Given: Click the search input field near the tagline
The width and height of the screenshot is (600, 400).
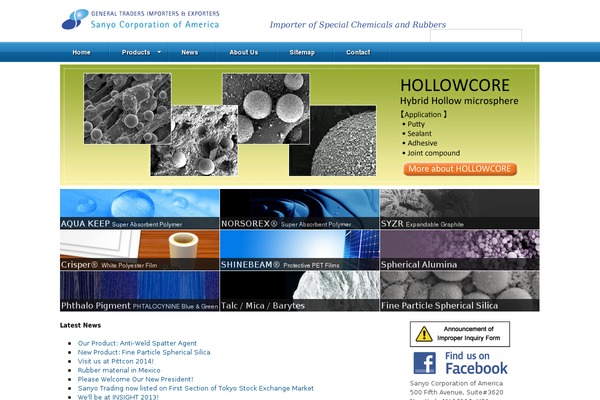Looking at the screenshot, I should [x=476, y=35].
